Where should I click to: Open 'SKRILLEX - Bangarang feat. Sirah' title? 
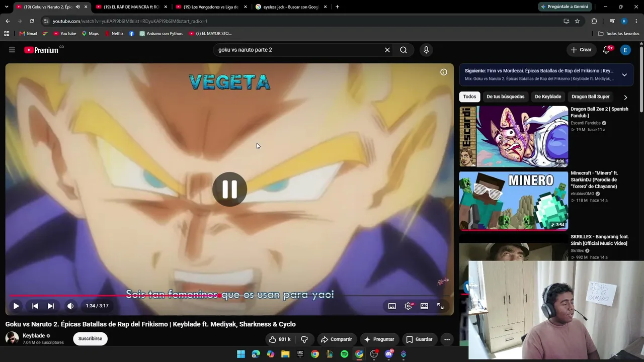599,240
